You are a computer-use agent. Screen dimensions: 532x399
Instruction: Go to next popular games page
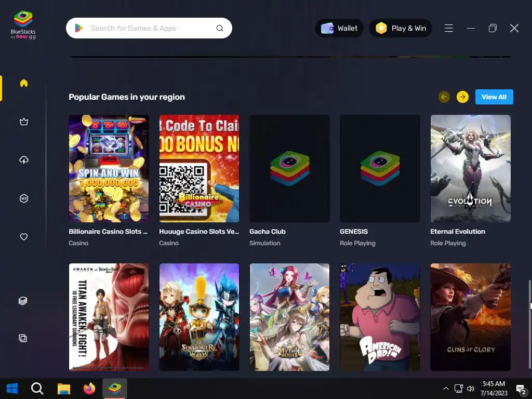click(462, 97)
